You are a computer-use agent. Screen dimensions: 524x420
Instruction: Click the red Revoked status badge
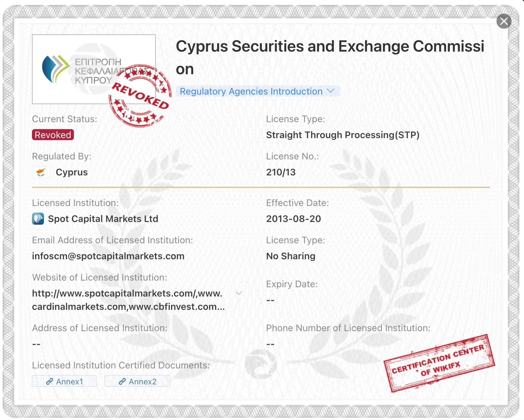pos(53,135)
